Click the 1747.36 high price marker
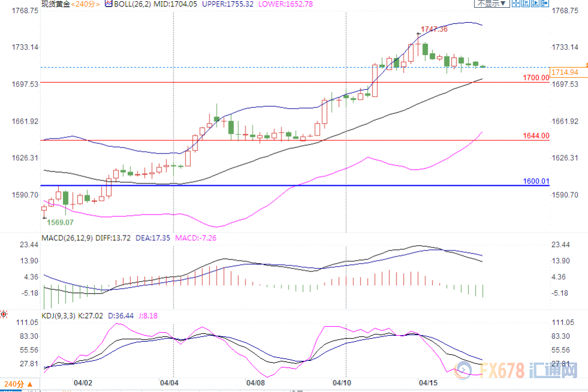The width and height of the screenshot is (588, 392). click(434, 29)
